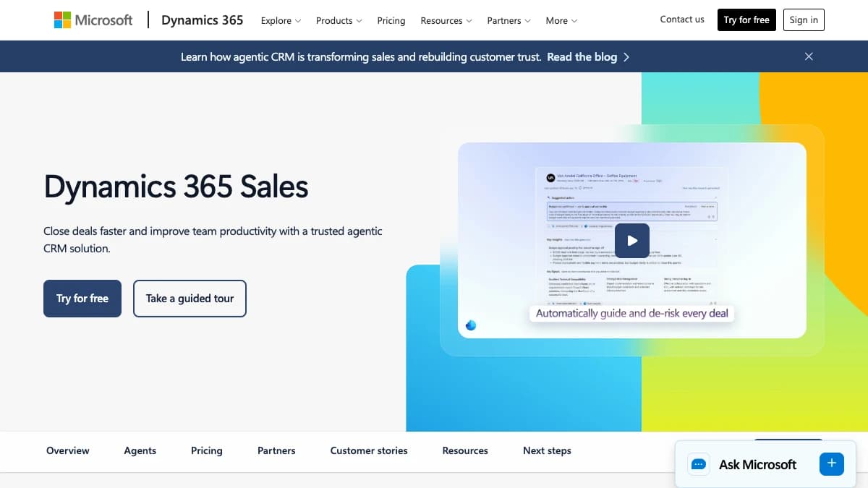Screen dimensions: 868x488
Task: Expand the More menu
Action: pyautogui.click(x=561, y=20)
